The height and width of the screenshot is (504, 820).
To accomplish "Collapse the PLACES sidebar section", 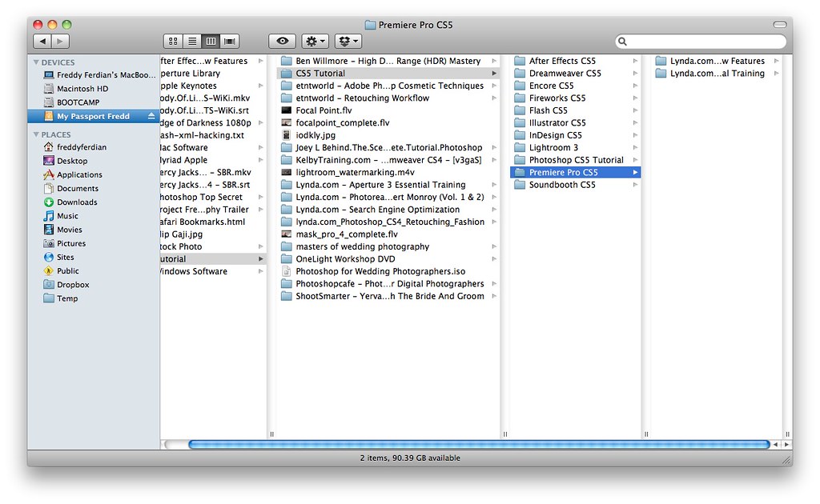I will [x=36, y=134].
